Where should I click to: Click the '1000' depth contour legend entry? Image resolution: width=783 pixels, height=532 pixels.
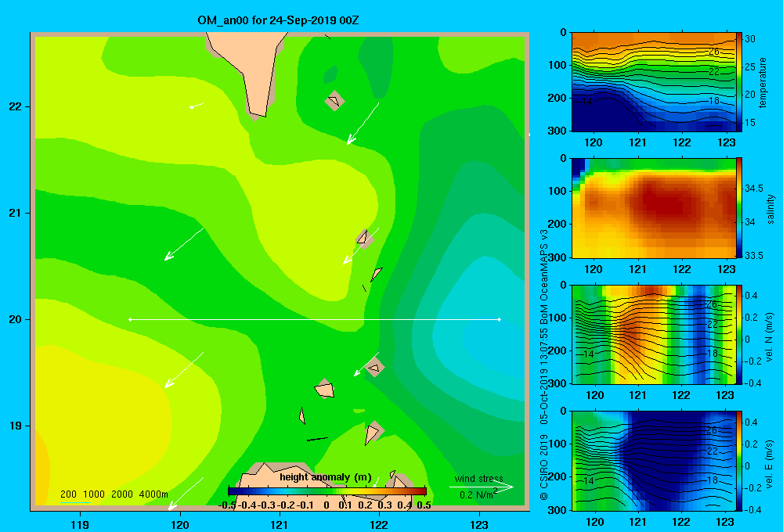click(x=94, y=494)
